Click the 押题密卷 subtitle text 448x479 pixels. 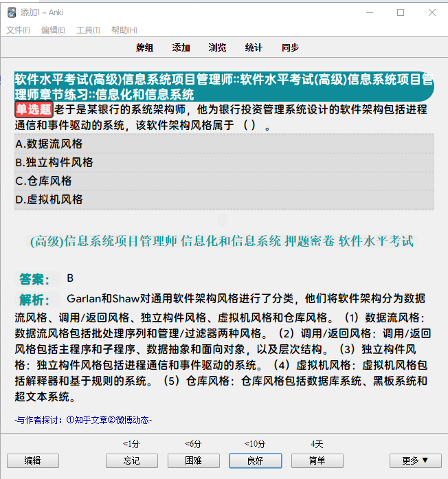(x=309, y=241)
